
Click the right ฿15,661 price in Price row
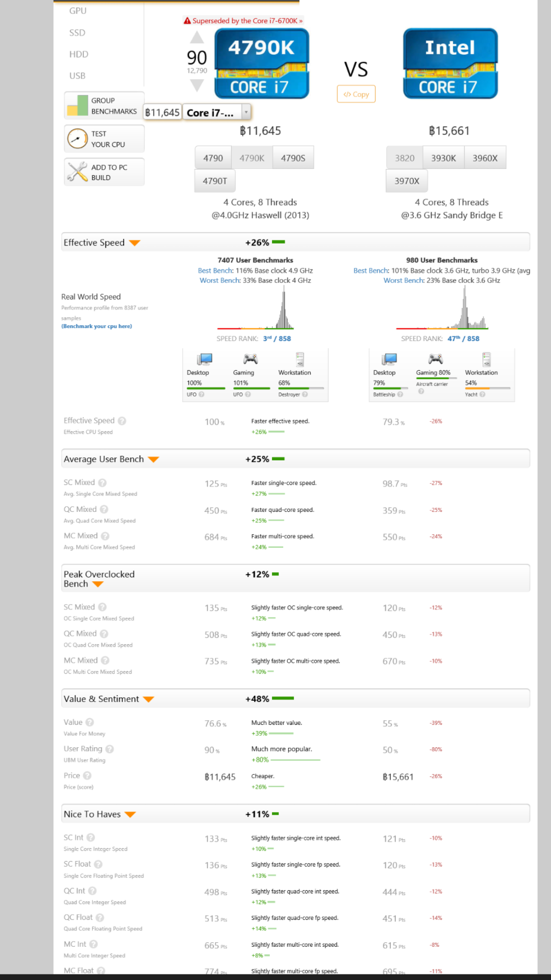pyautogui.click(x=398, y=777)
